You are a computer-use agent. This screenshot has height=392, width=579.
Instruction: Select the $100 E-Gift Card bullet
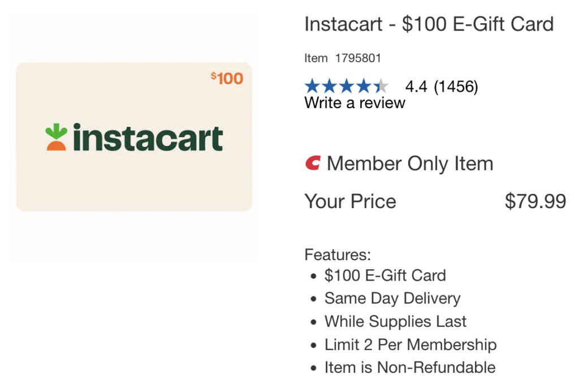[385, 276]
